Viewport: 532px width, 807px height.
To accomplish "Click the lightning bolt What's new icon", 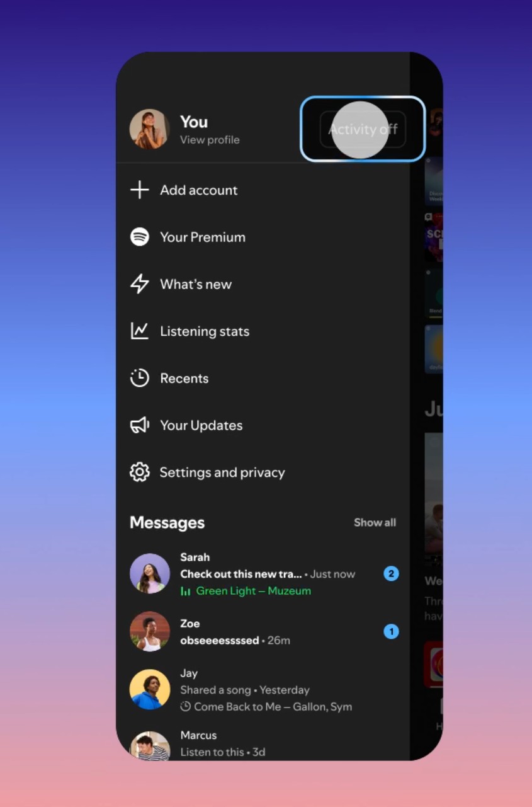I will (x=139, y=284).
